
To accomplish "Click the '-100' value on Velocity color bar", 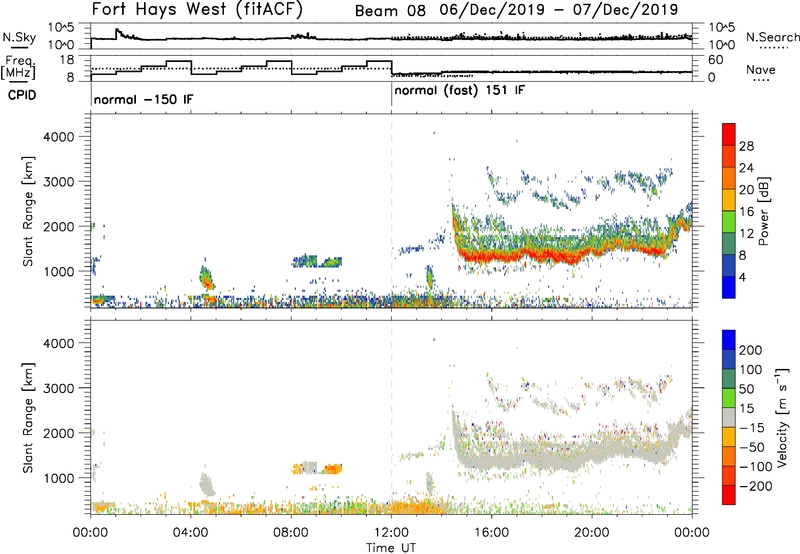I will [x=756, y=467].
